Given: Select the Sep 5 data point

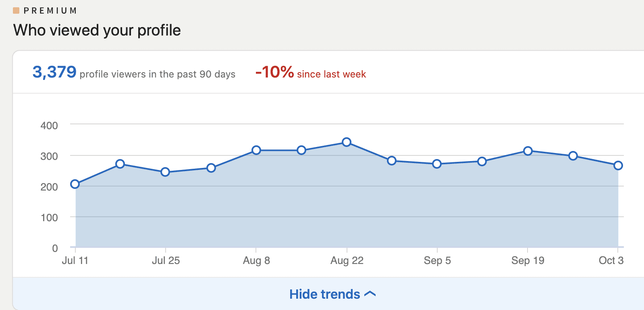Looking at the screenshot, I should 437,164.
